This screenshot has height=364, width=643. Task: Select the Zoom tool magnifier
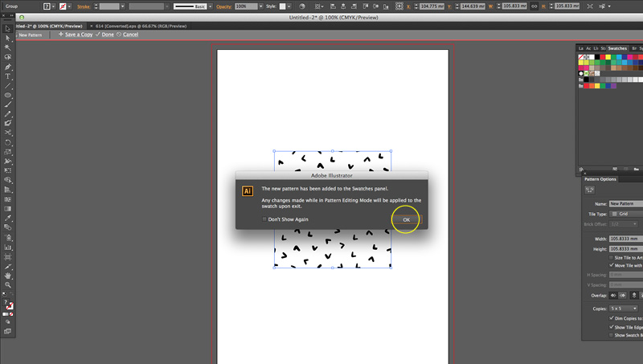[x=7, y=285]
